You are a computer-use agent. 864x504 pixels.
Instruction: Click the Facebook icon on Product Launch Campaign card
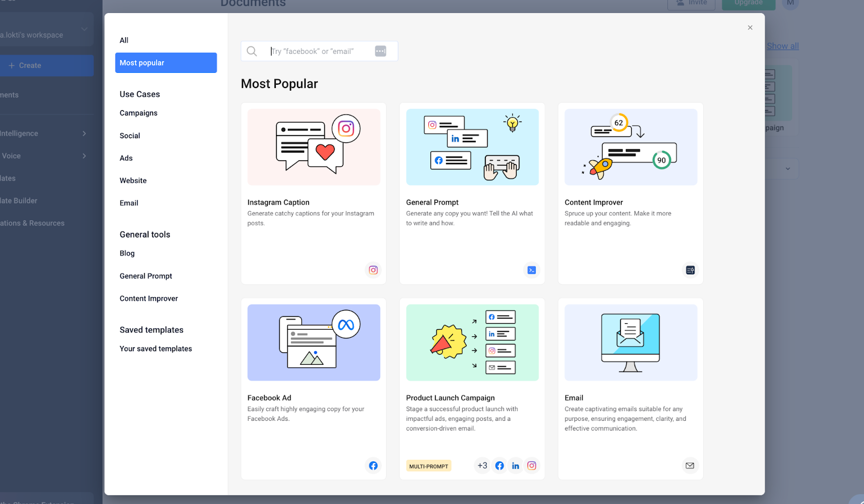499,465
